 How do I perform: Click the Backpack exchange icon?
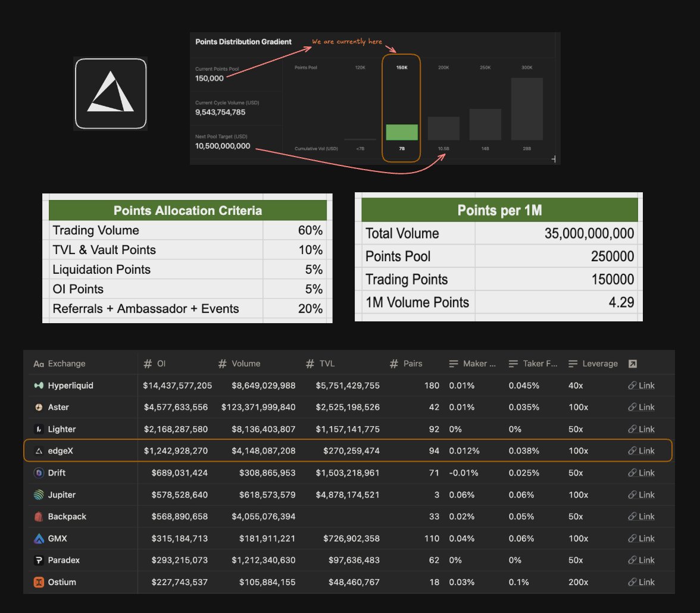point(39,517)
